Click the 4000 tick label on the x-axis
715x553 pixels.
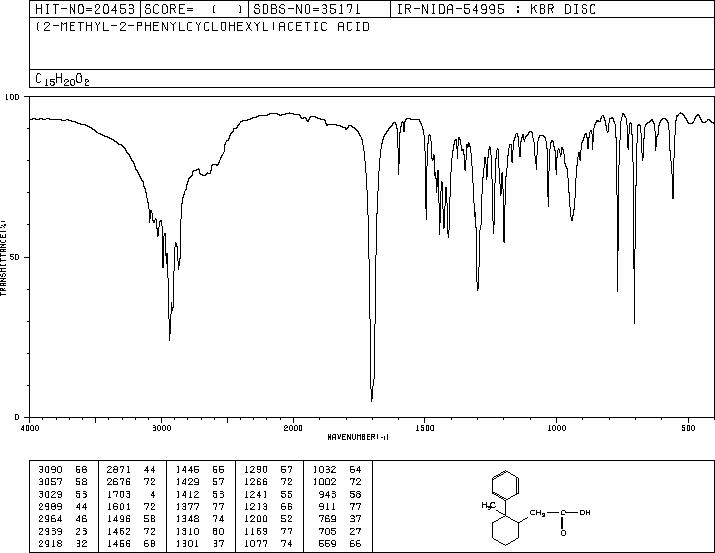pos(30,428)
